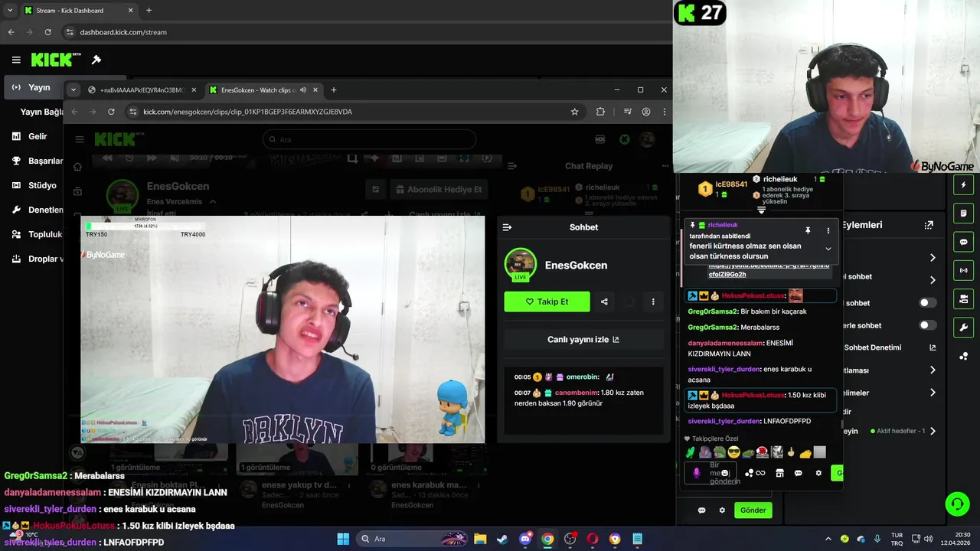Viewport: 980px width, 551px height.
Task: Share the clip using the share icon
Action: [604, 302]
